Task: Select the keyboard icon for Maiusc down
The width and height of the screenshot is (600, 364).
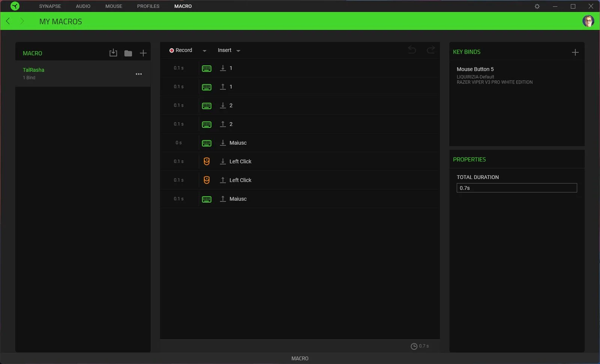Action: click(207, 143)
